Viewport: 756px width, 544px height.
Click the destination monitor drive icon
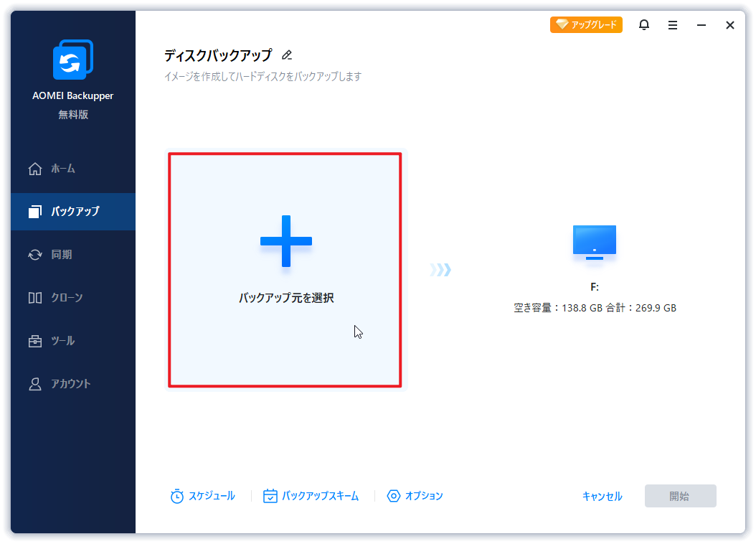point(595,243)
